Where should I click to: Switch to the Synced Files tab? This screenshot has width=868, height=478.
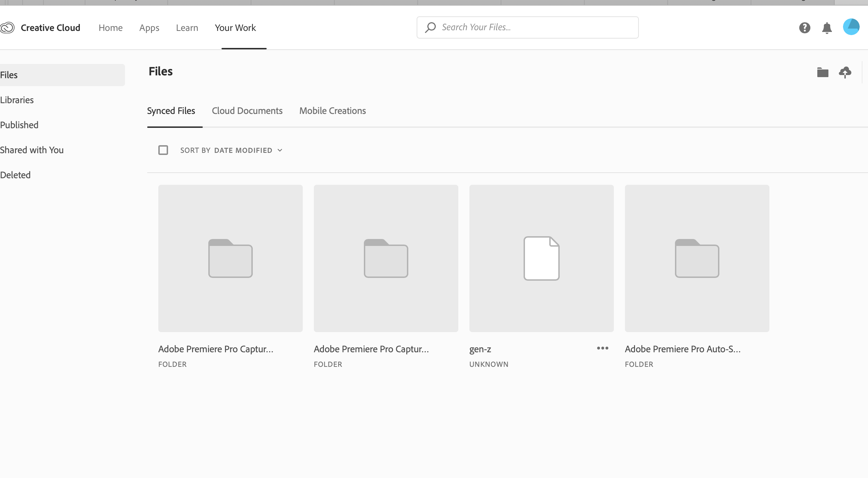coord(171,111)
